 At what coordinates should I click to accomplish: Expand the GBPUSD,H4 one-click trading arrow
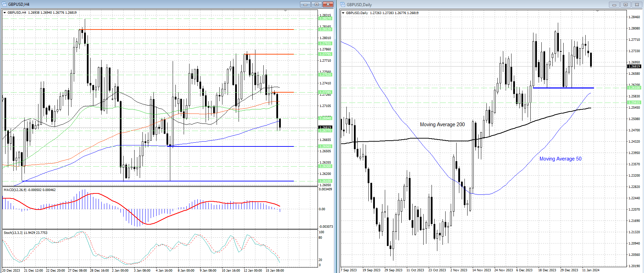(5, 13)
